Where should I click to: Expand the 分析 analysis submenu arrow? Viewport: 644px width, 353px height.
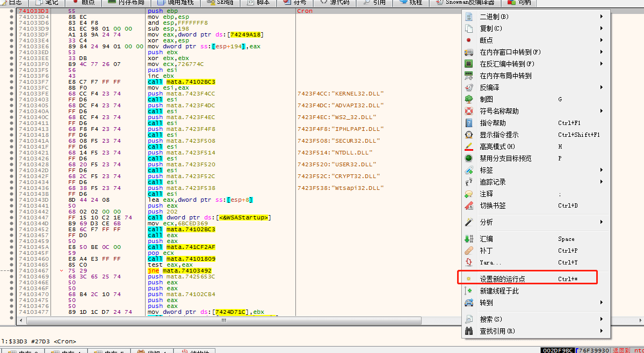[601, 222]
